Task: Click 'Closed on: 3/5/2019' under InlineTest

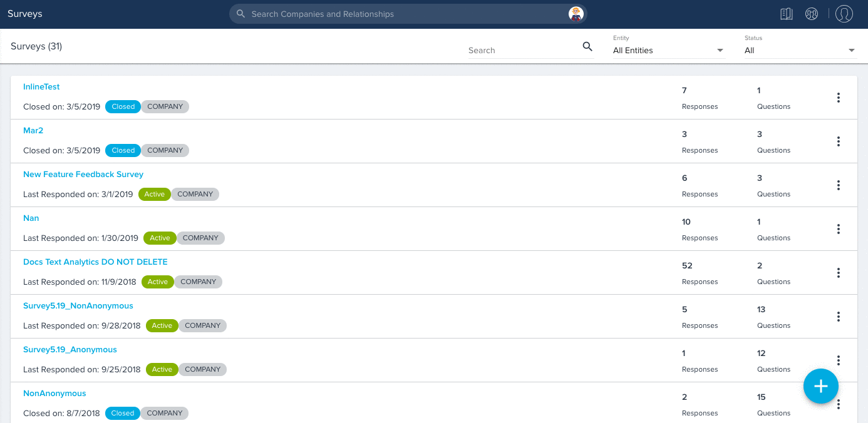Action: pos(61,107)
